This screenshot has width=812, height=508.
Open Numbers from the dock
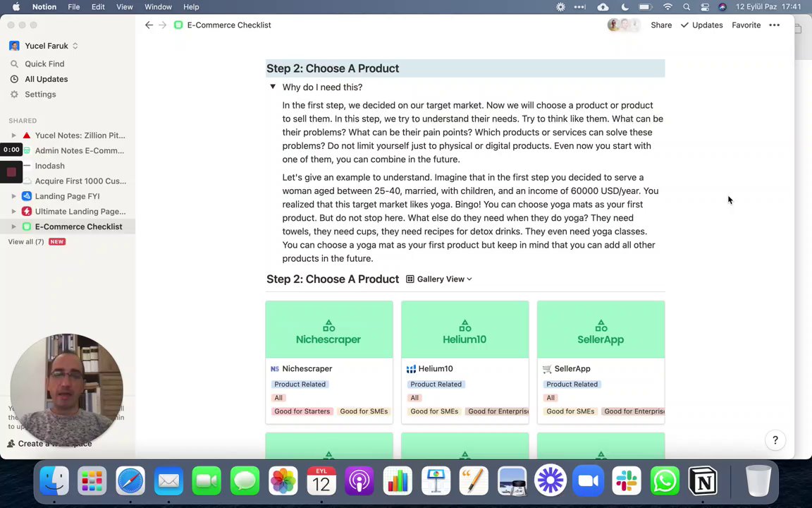tap(398, 481)
